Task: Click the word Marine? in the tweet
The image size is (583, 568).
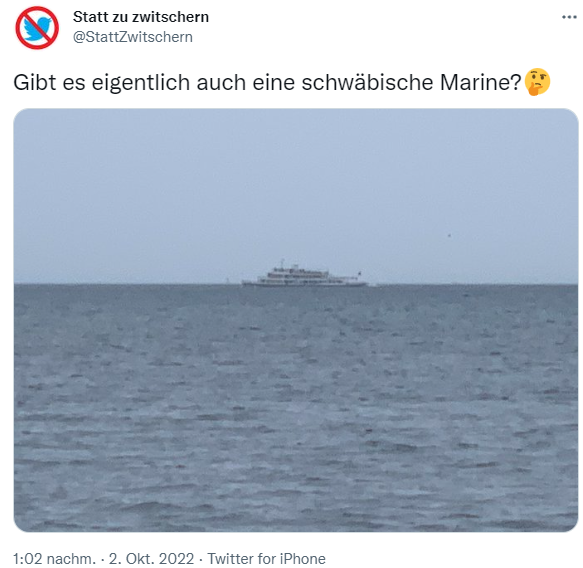Action: pos(481,82)
